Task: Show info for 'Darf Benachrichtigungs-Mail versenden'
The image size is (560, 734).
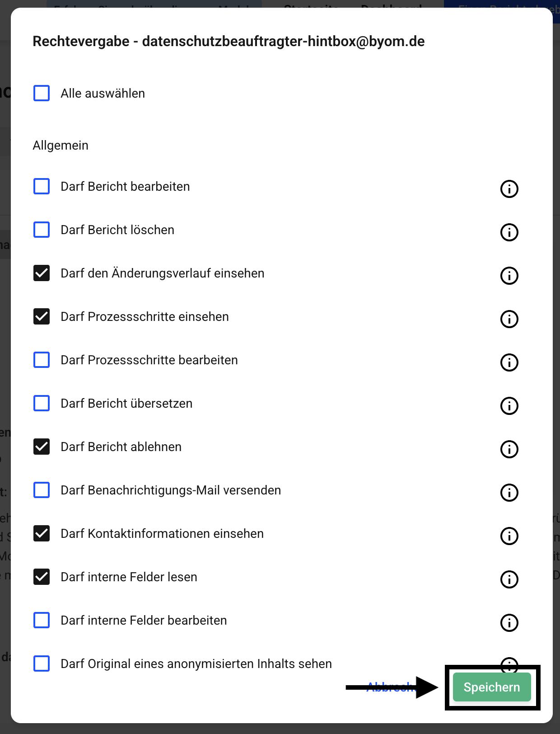Action: [509, 493]
